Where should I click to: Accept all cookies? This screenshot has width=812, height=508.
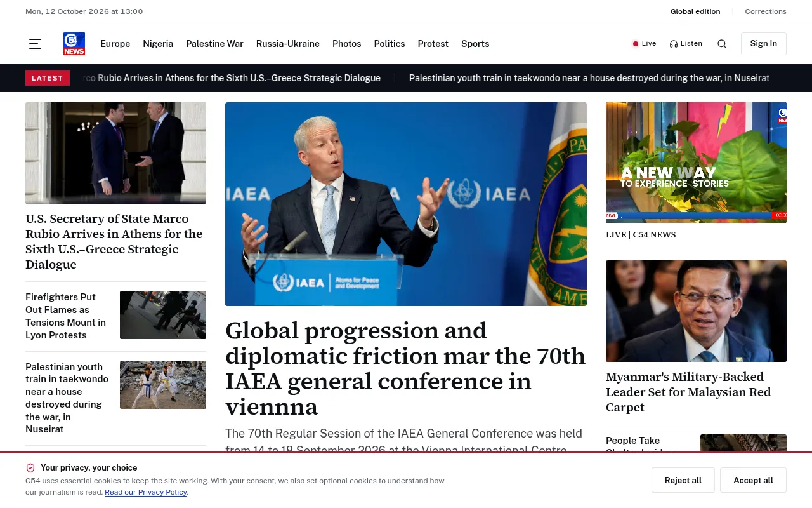click(x=753, y=480)
